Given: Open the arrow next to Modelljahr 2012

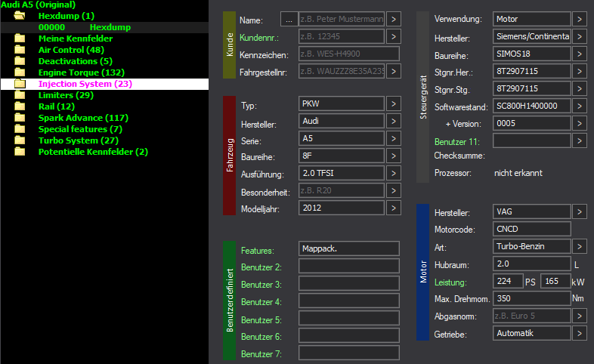Looking at the screenshot, I should (394, 208).
